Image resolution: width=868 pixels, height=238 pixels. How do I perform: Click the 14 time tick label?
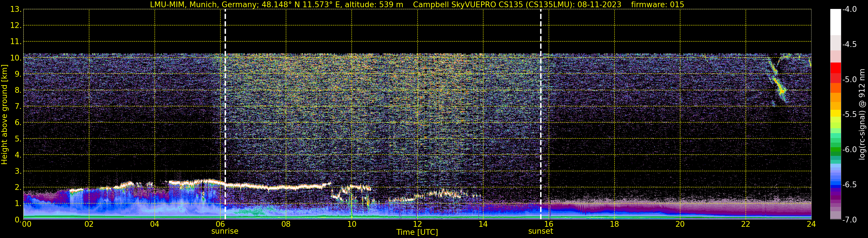483,224
